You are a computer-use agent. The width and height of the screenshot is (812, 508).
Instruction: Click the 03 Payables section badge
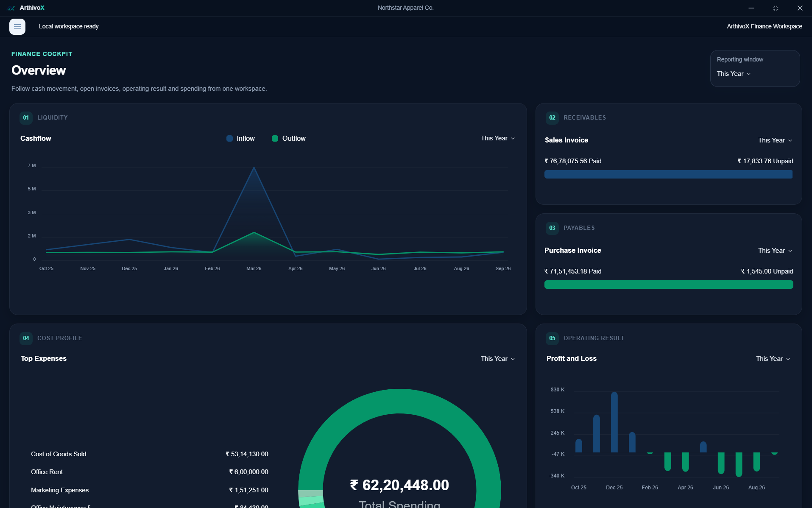point(552,228)
